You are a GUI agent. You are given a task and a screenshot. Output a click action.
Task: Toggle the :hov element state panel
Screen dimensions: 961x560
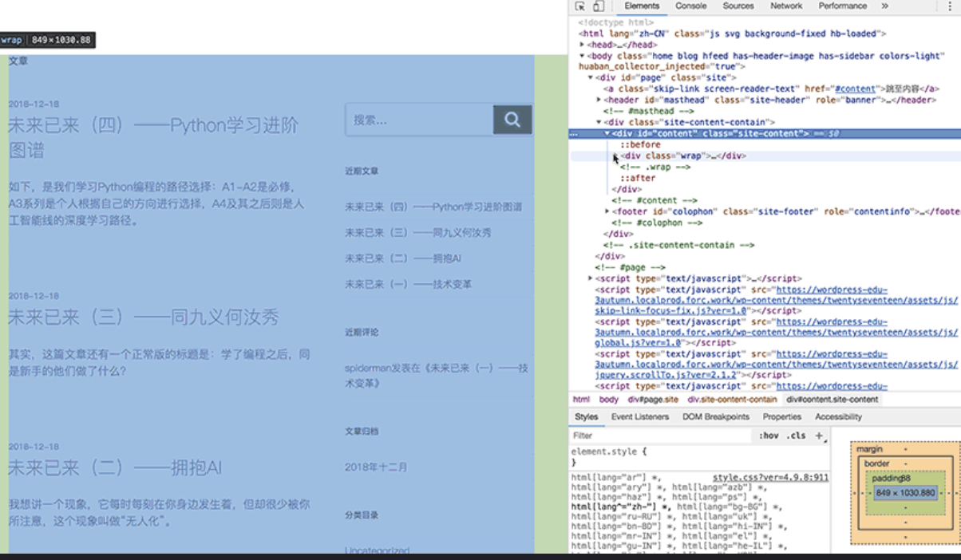click(x=769, y=436)
